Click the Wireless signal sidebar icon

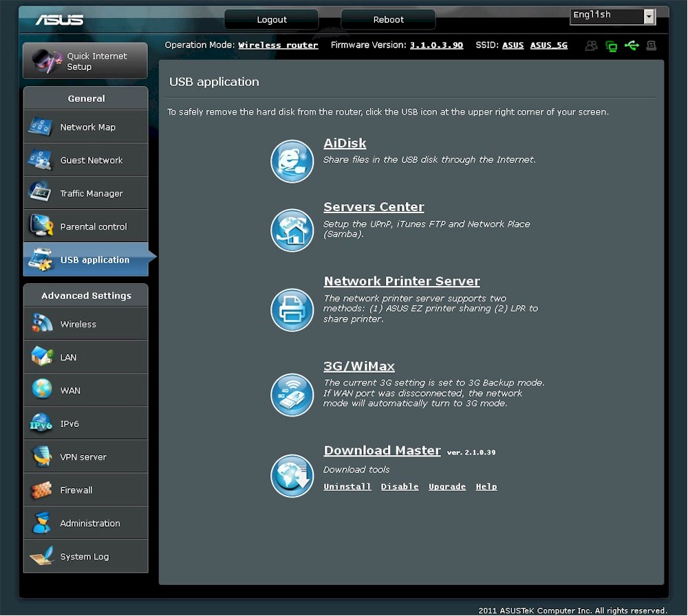[x=42, y=324]
